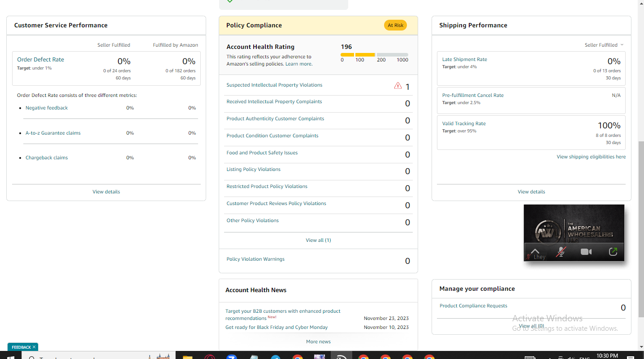Click the 100% Valid Tracking Rate value
Viewport: 644px width, 359px height.
click(x=609, y=126)
